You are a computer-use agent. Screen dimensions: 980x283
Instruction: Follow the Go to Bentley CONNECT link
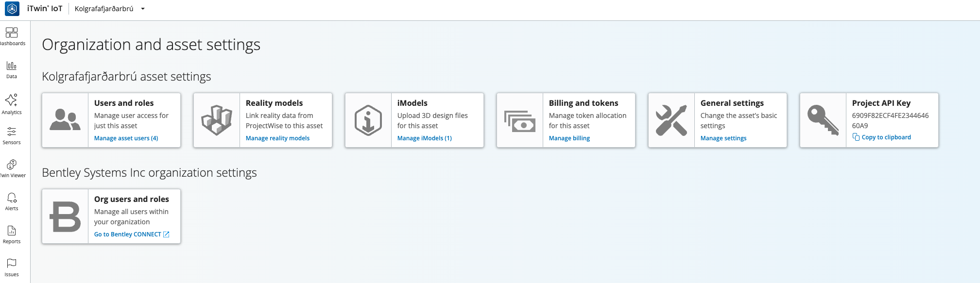pyautogui.click(x=127, y=234)
